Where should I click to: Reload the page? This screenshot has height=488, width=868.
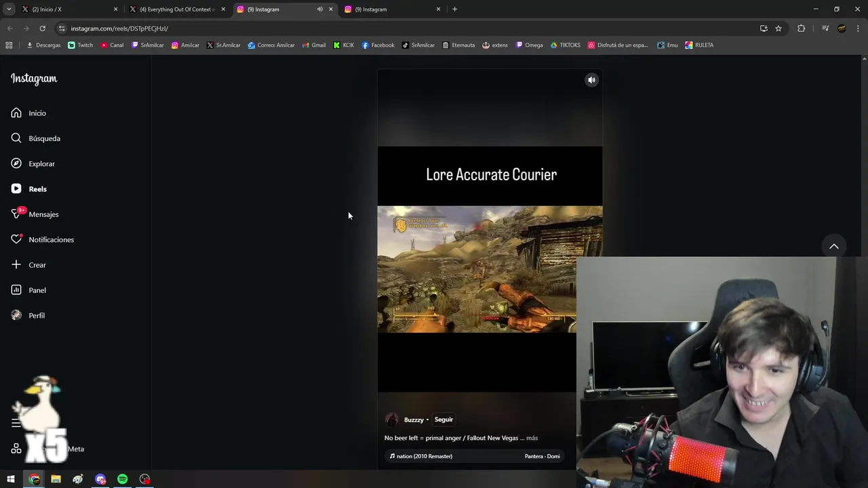coord(42,28)
